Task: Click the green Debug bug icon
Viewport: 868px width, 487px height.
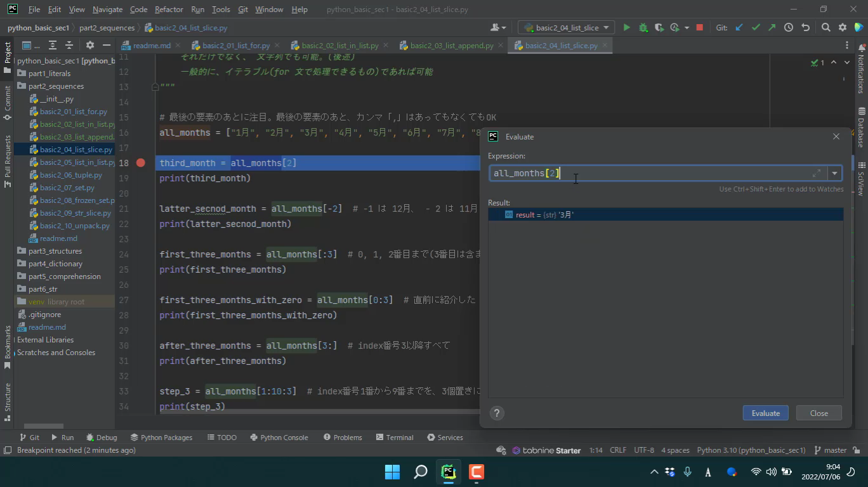Action: (643, 27)
